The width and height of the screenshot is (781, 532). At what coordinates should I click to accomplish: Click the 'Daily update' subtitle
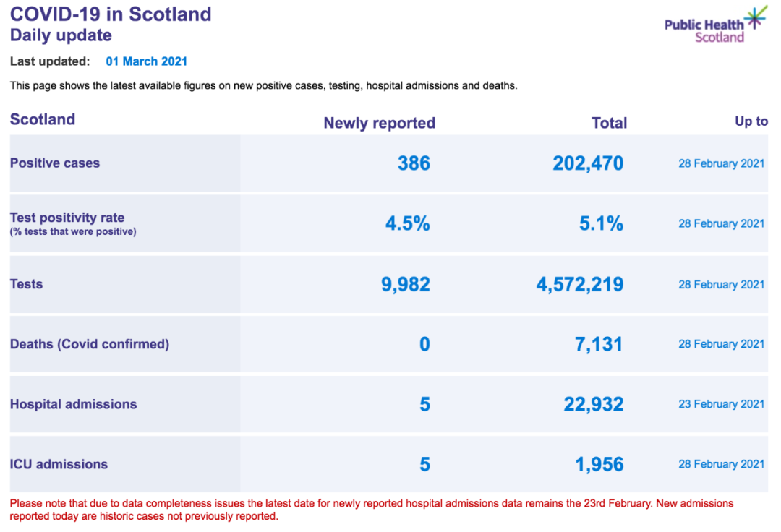point(61,35)
